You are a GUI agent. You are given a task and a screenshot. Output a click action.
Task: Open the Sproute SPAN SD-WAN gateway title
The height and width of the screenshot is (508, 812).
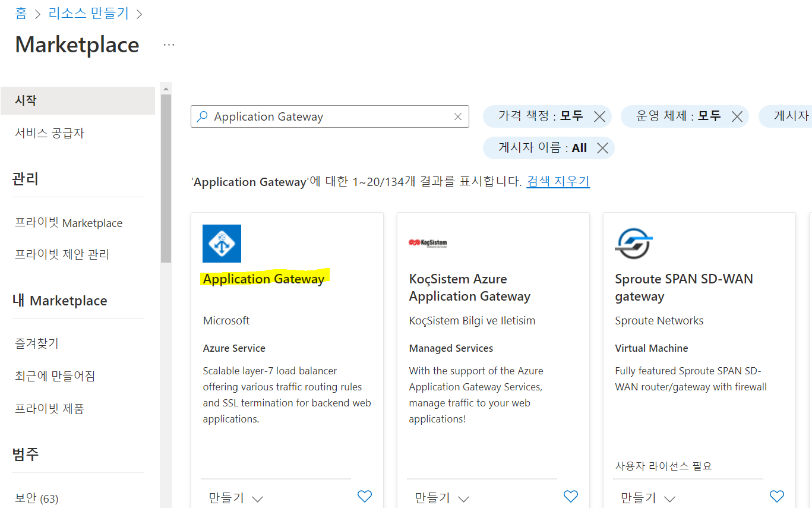click(684, 288)
